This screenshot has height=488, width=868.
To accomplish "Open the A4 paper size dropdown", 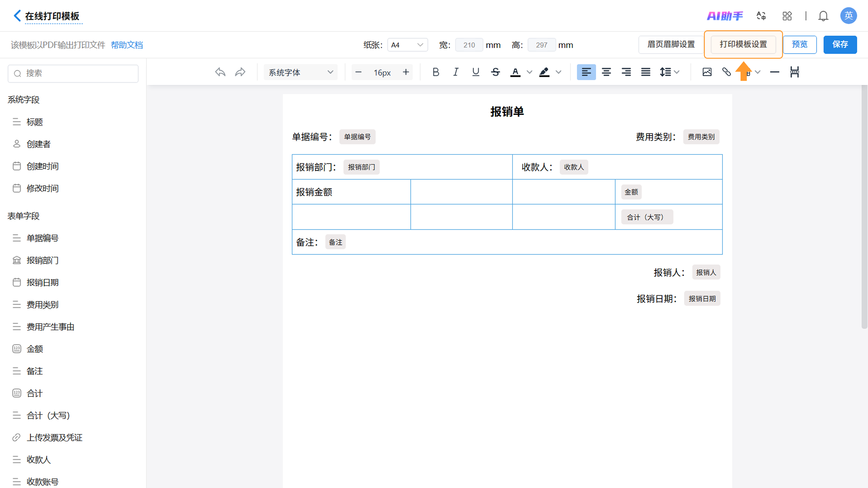I will 407,45.
